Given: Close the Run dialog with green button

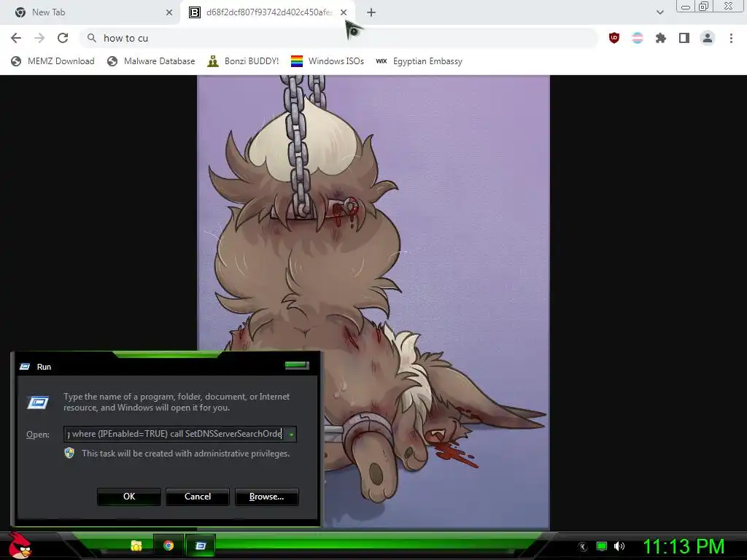Looking at the screenshot, I should [x=298, y=365].
